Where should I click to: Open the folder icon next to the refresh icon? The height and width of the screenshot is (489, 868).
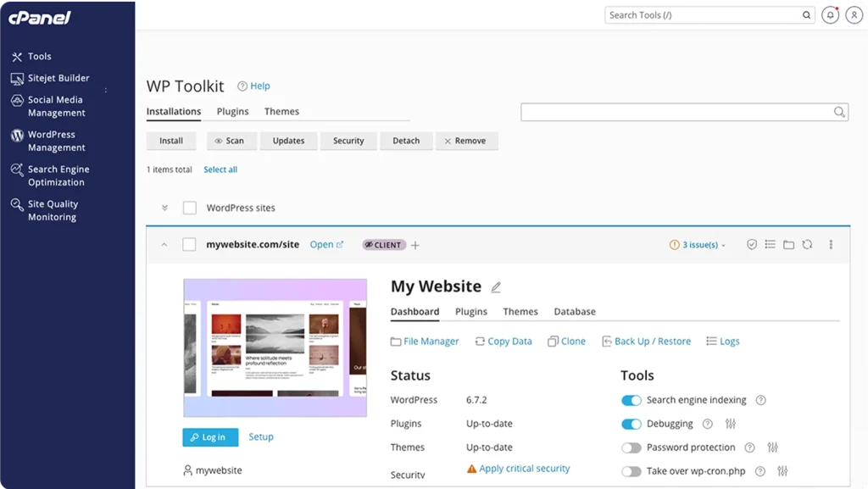point(788,244)
